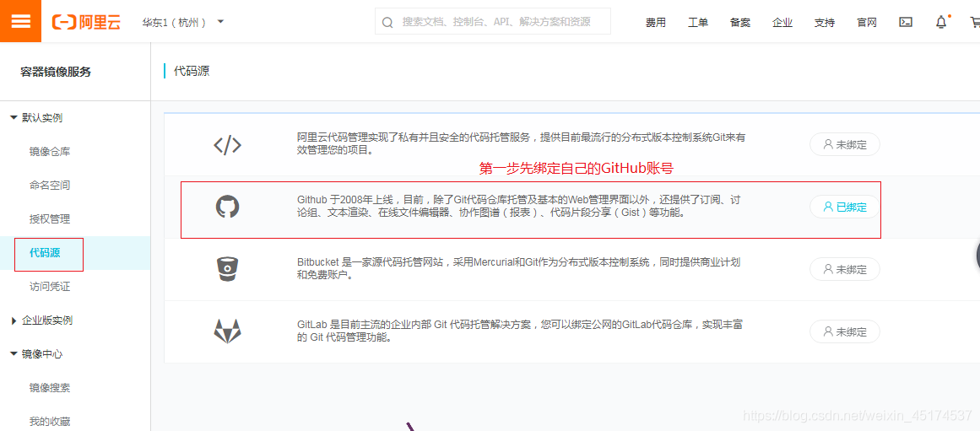Screen dimensions: 980x431
Task: Open the orange hamburger main menu
Action: (20, 21)
